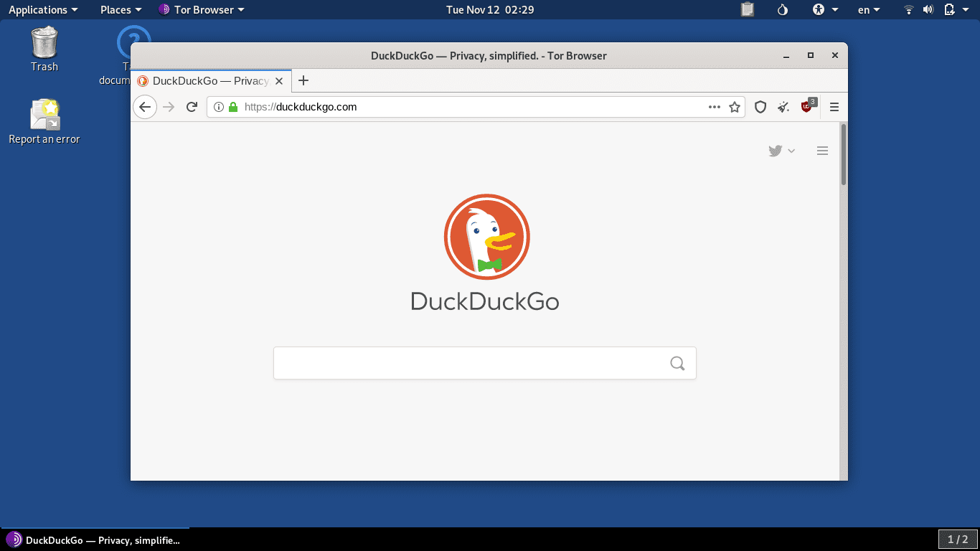Open the accessibility menu in top bar
The height and width of the screenshot is (551, 980).
coord(826,9)
